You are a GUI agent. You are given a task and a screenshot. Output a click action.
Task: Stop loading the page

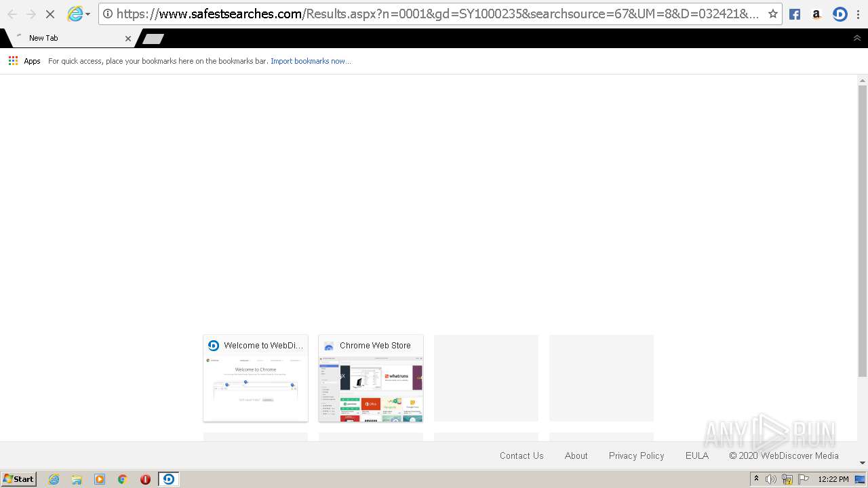(x=50, y=14)
